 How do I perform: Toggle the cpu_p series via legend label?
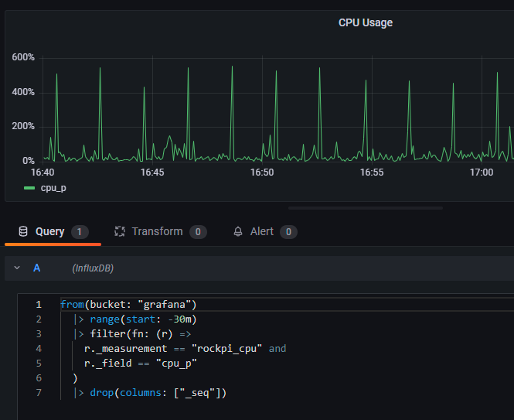coord(53,188)
